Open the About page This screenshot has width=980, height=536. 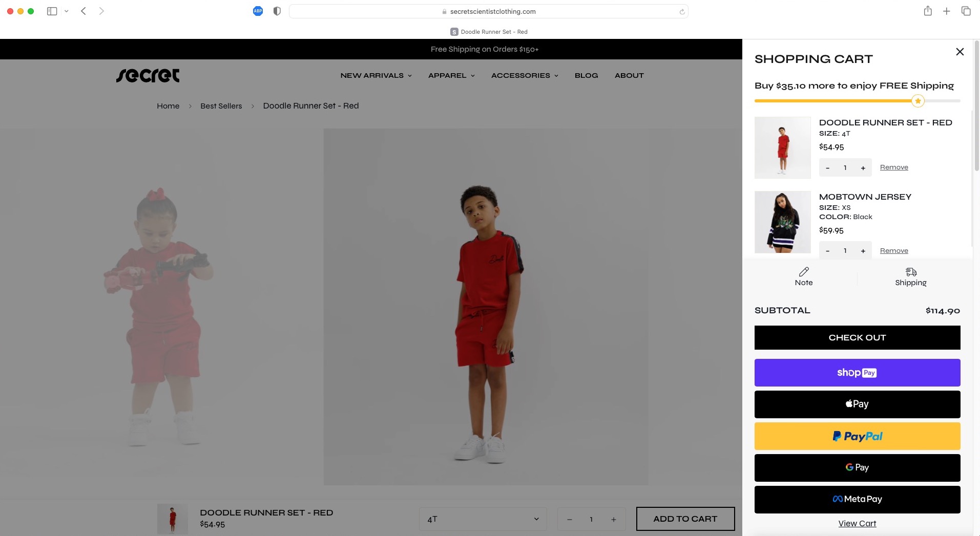click(x=629, y=75)
